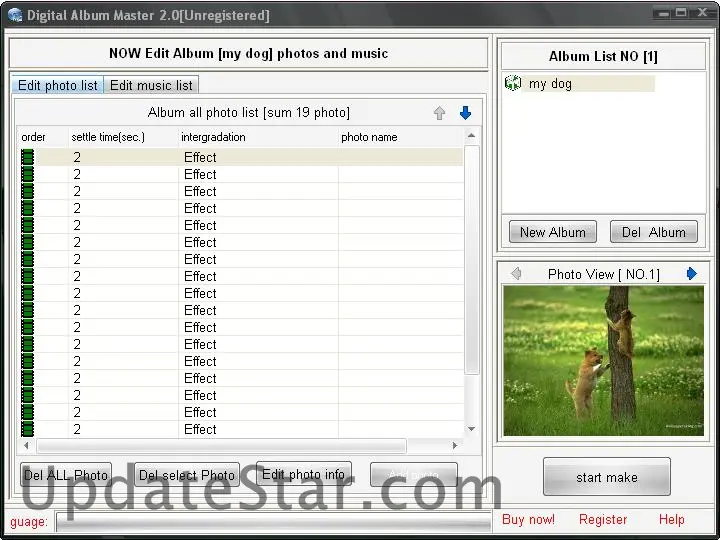
Task: Click the blue move photo down arrow
Action: [465, 113]
